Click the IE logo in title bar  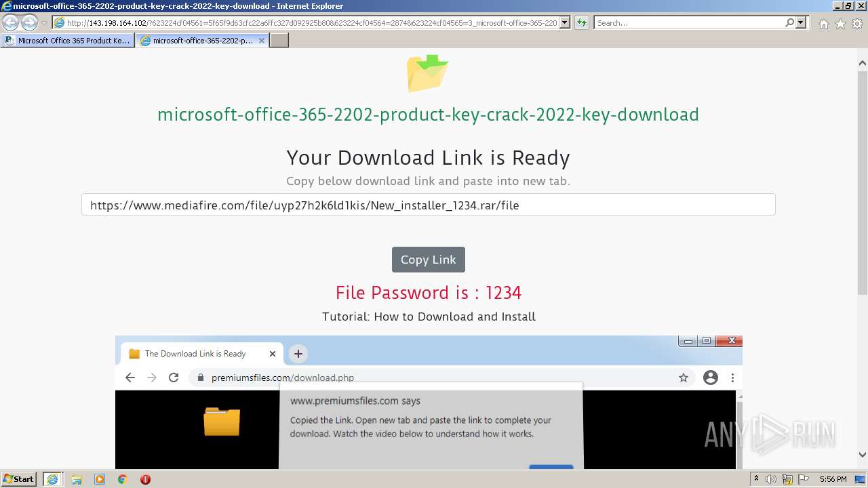click(7, 6)
